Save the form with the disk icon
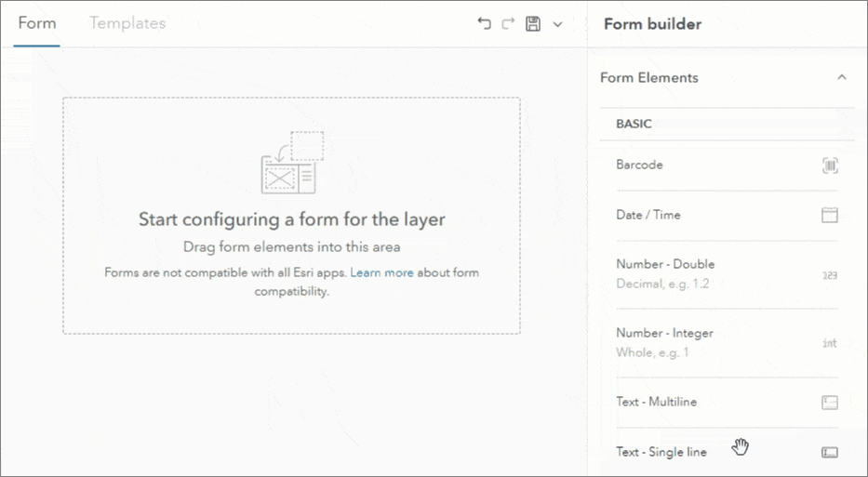The image size is (868, 477). coord(533,24)
